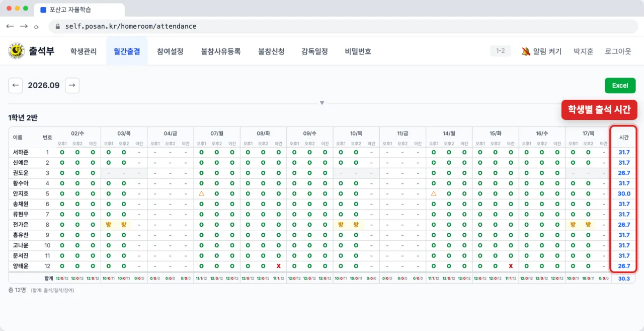Click the student name 신예은

(x=21, y=162)
